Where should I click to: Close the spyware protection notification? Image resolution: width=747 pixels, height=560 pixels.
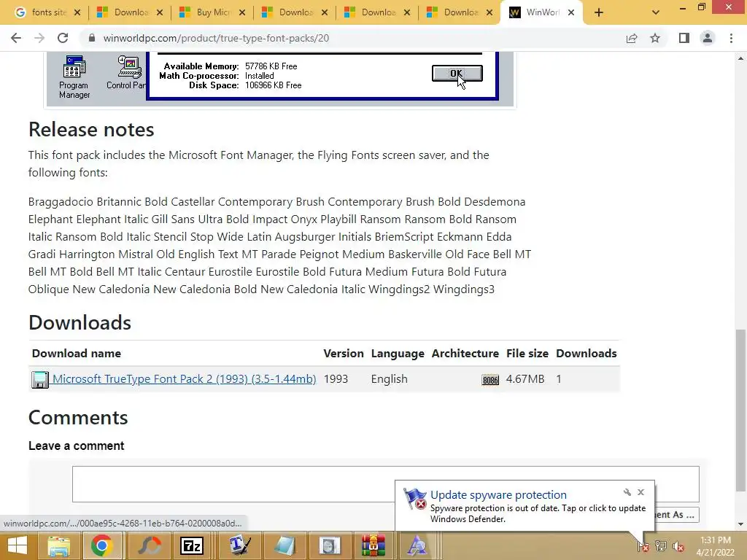click(x=640, y=492)
